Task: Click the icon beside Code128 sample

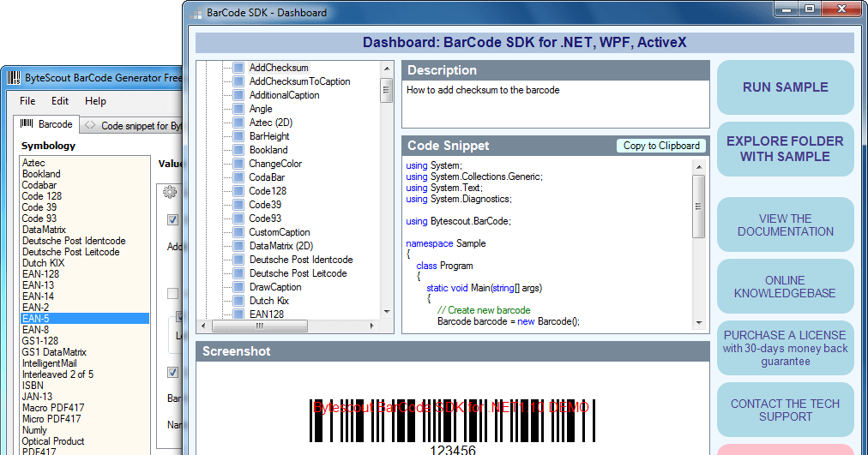Action: click(x=238, y=191)
